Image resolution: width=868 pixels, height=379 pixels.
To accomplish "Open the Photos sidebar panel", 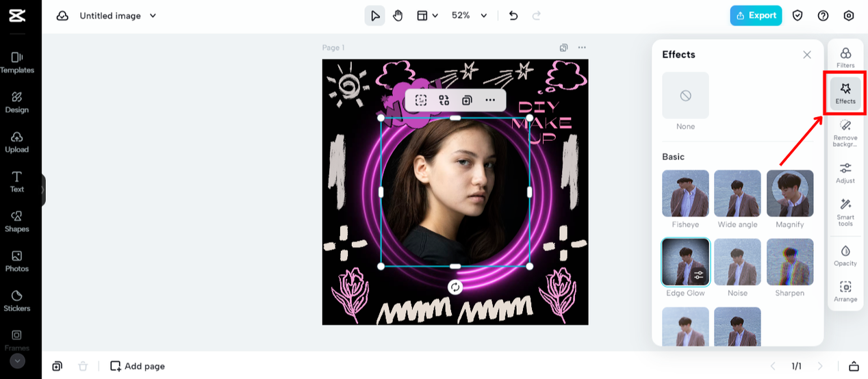I will tap(17, 261).
